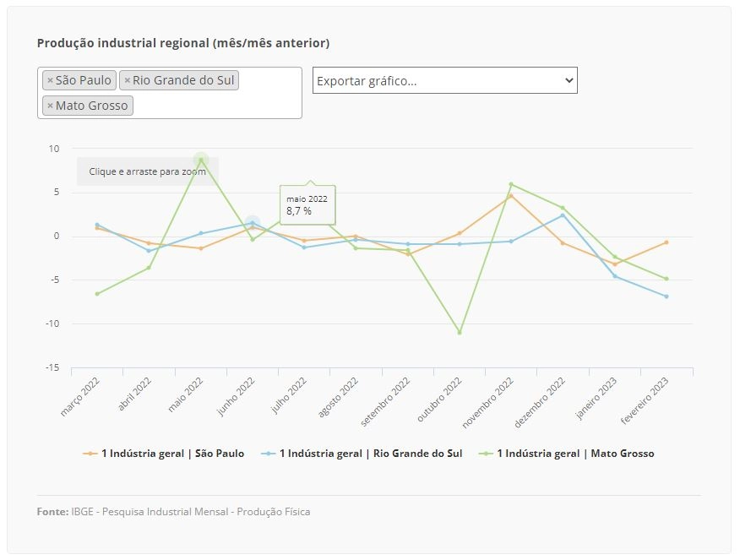This screenshot has width=740, height=560.
Task: Click the Mato Grosso green legend marker
Action: coord(486,454)
